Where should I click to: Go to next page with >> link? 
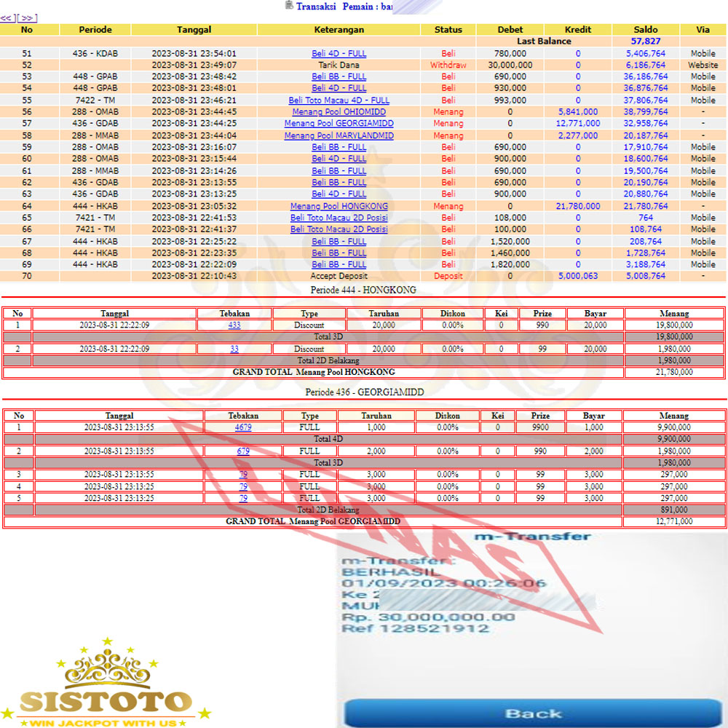28,17
